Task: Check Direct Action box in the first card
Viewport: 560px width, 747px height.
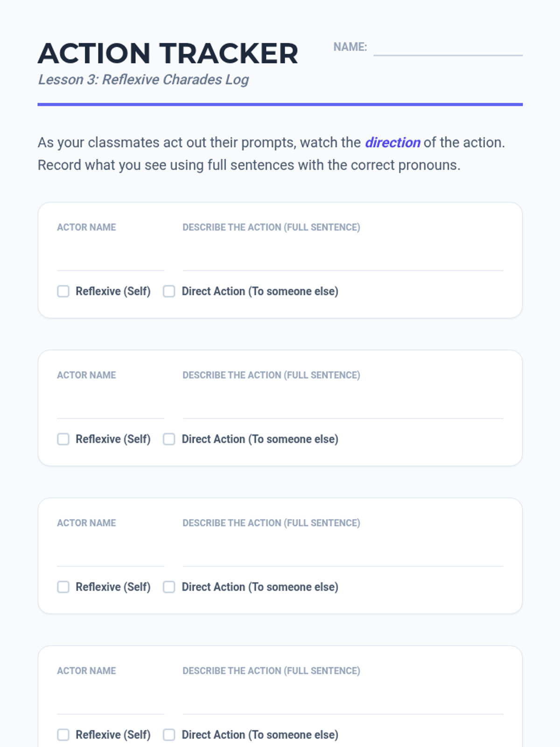Action: coord(169,291)
